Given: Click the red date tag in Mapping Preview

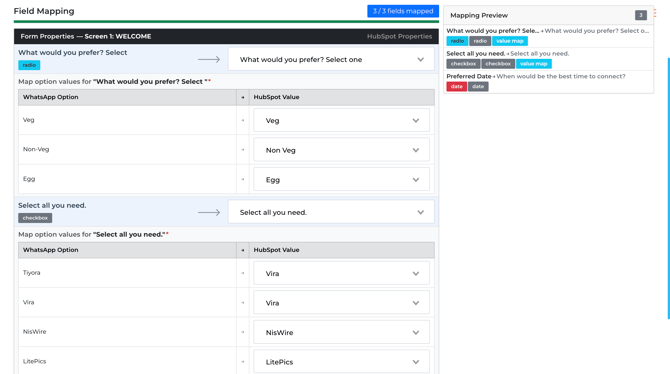Looking at the screenshot, I should pyautogui.click(x=456, y=86).
